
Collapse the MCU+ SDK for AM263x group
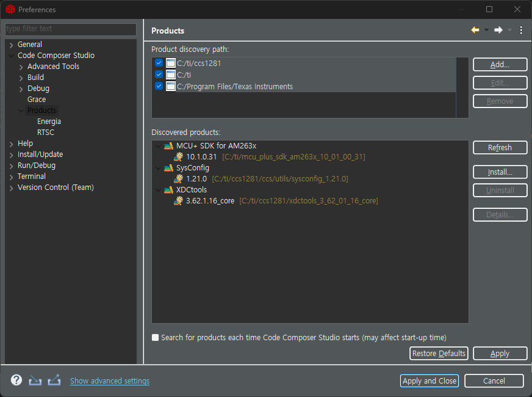tap(158, 147)
